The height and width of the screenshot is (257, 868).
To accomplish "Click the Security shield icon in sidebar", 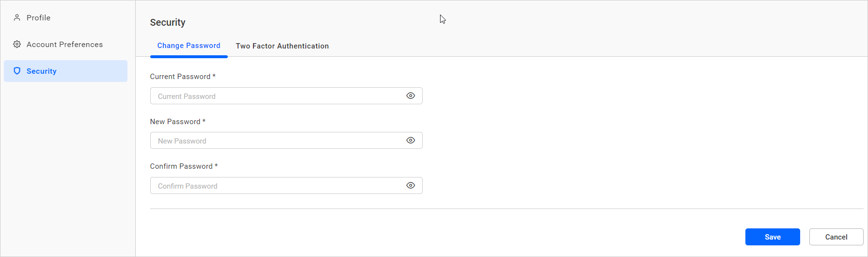I will pyautogui.click(x=17, y=71).
